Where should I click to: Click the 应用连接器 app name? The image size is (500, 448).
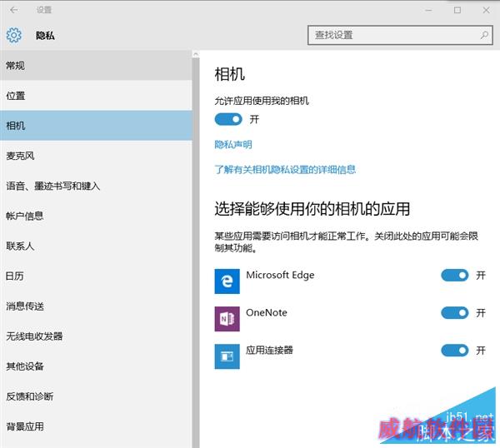point(269,351)
